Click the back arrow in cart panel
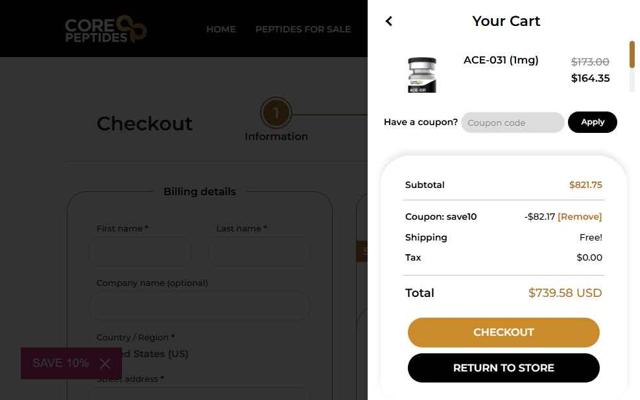The width and height of the screenshot is (640, 400). (389, 21)
